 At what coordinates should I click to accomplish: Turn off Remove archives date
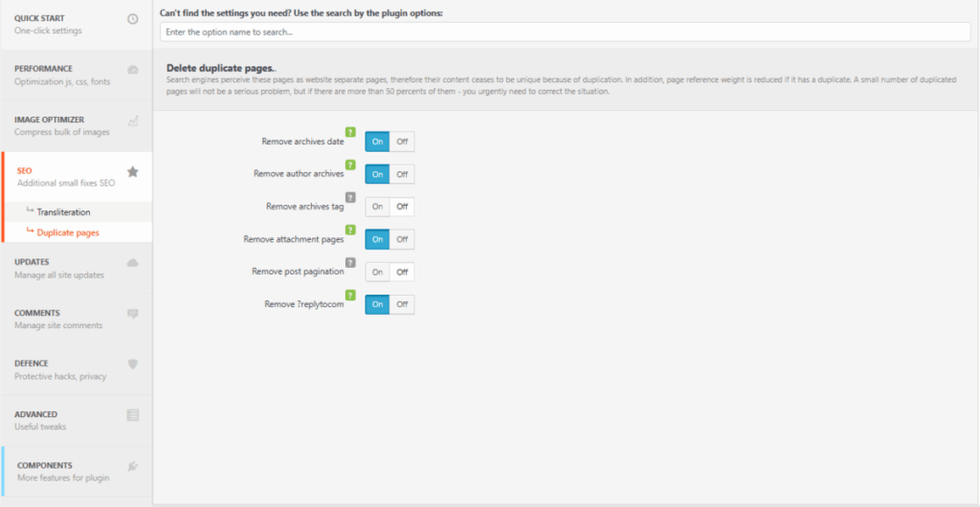pos(402,142)
